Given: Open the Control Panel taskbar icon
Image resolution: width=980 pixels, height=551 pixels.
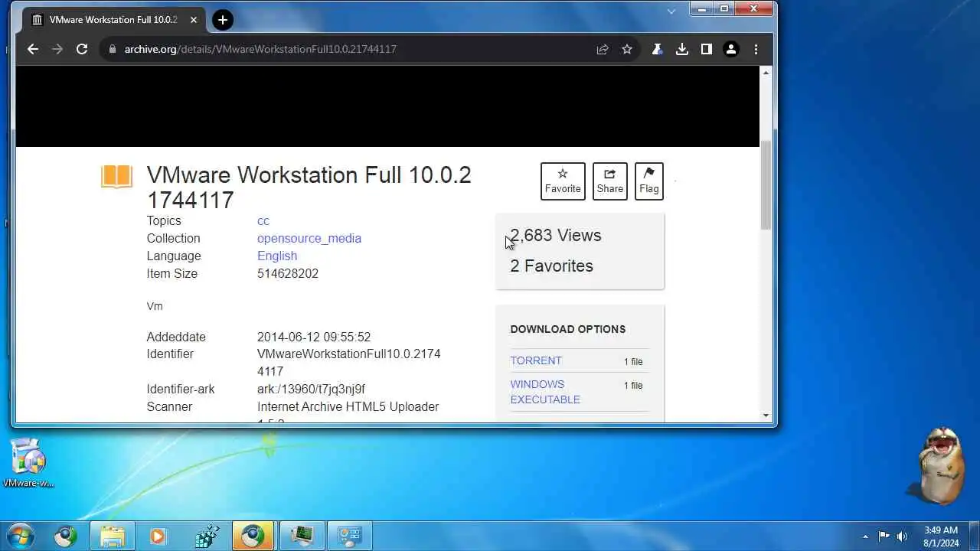Looking at the screenshot, I should click(x=350, y=536).
